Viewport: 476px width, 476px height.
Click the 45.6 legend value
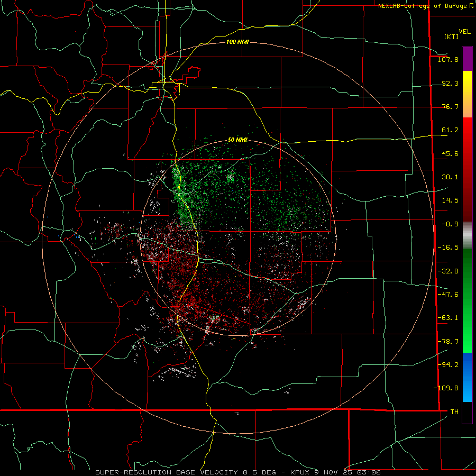tap(450, 153)
